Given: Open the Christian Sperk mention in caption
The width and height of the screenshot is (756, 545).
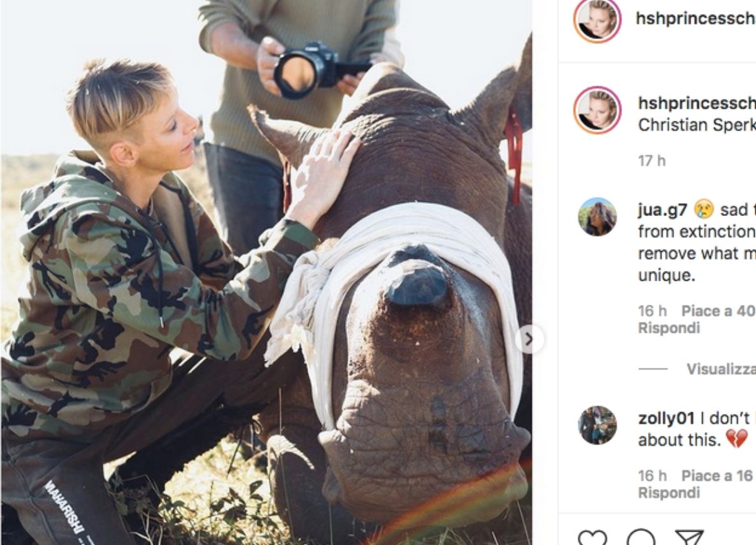Looking at the screenshot, I should [696, 125].
